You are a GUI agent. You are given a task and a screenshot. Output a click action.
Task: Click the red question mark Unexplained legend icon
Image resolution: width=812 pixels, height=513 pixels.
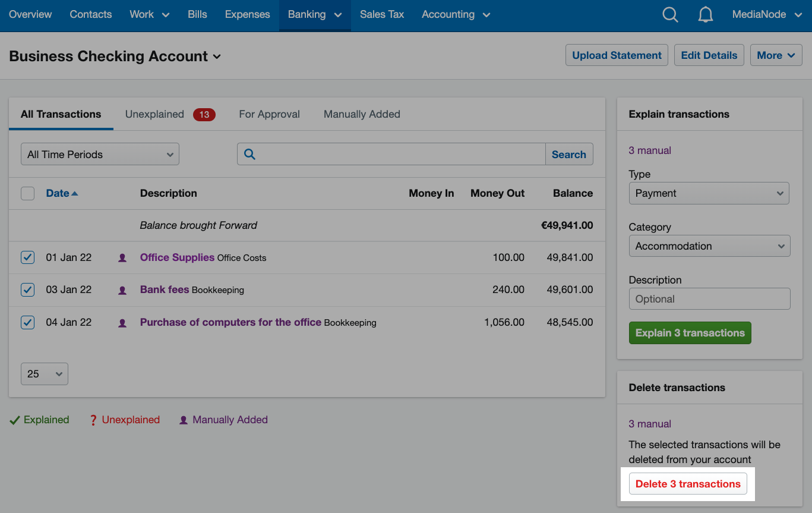click(93, 420)
